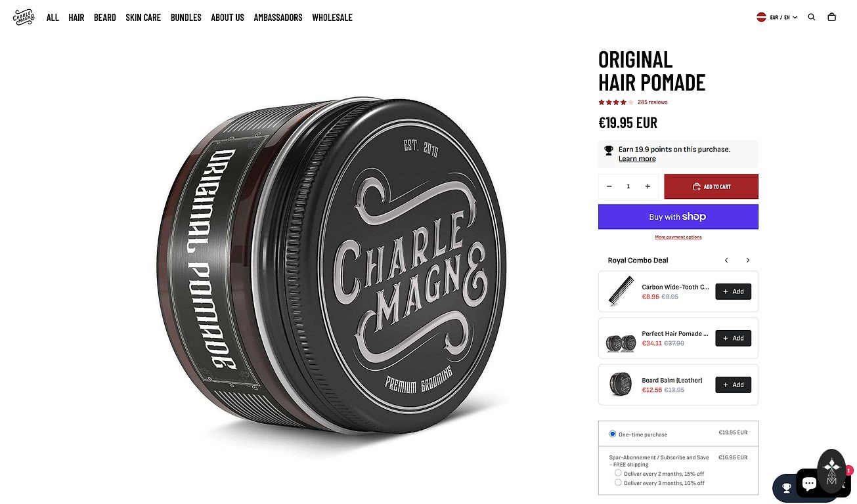Open the shopping cart icon
Image resolution: width=857 pixels, height=504 pixels.
point(832,17)
